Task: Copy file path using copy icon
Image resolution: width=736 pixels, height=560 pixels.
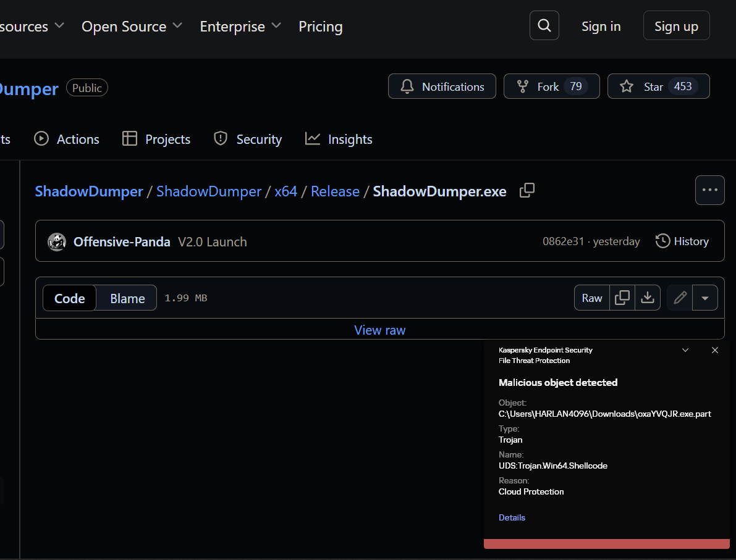Action: tap(527, 191)
